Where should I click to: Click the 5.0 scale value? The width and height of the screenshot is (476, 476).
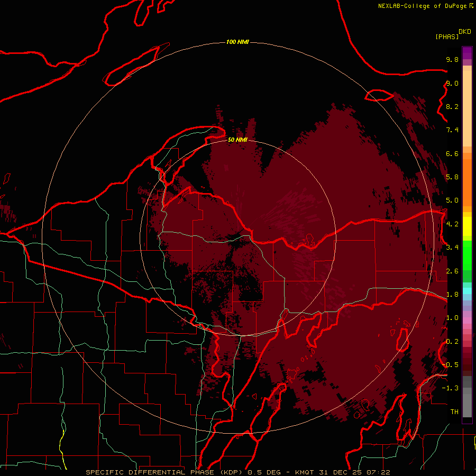tap(452, 200)
